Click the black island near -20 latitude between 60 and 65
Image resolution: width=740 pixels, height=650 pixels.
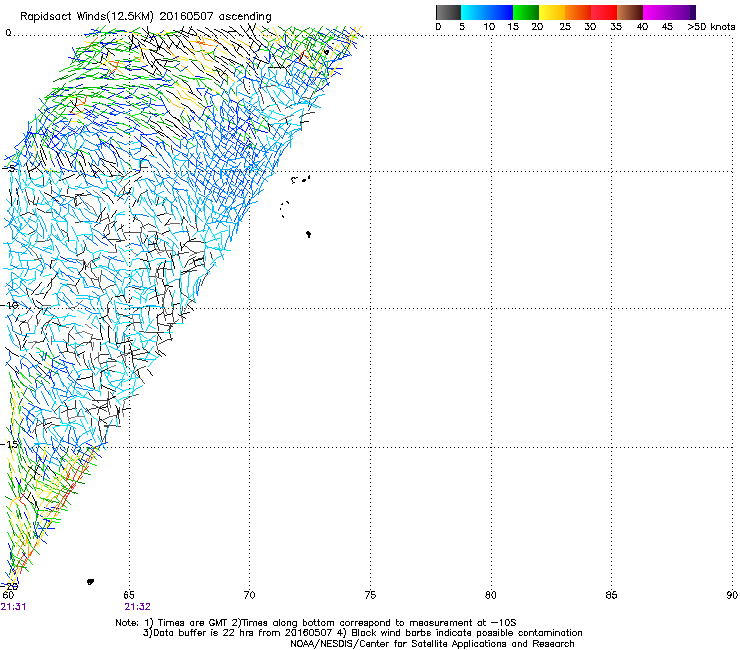(90, 582)
